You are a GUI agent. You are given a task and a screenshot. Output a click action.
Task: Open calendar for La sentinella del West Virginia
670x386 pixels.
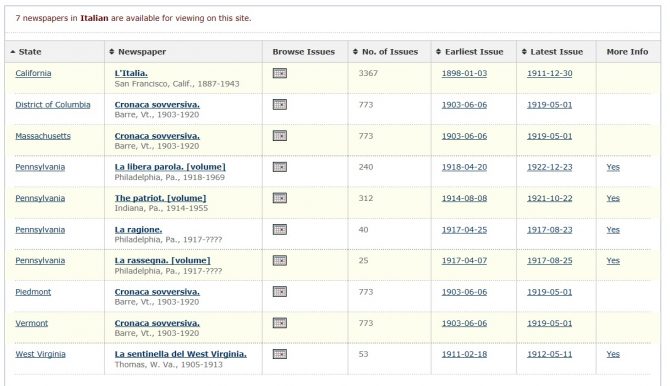[x=279, y=354]
